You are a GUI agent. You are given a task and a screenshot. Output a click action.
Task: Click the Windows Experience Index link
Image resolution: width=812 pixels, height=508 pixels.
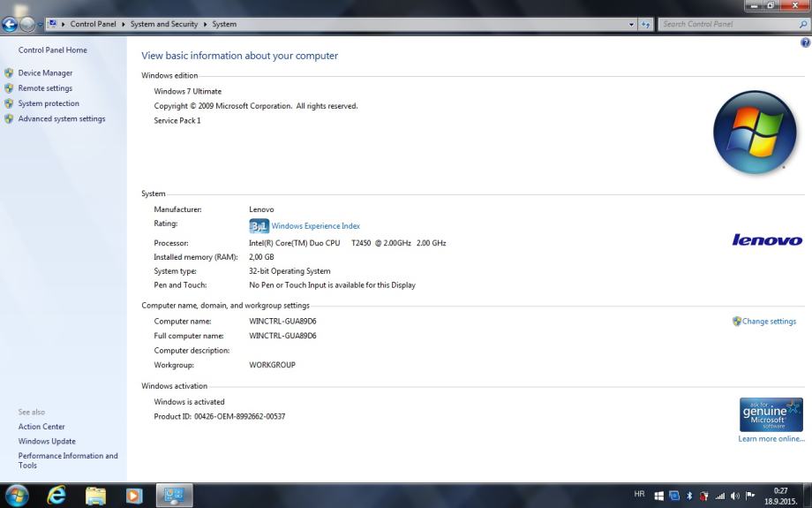pyautogui.click(x=315, y=226)
